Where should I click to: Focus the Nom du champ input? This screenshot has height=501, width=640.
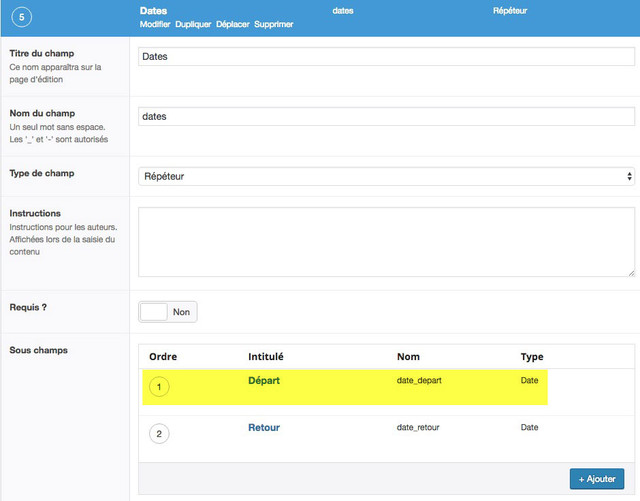click(x=386, y=116)
